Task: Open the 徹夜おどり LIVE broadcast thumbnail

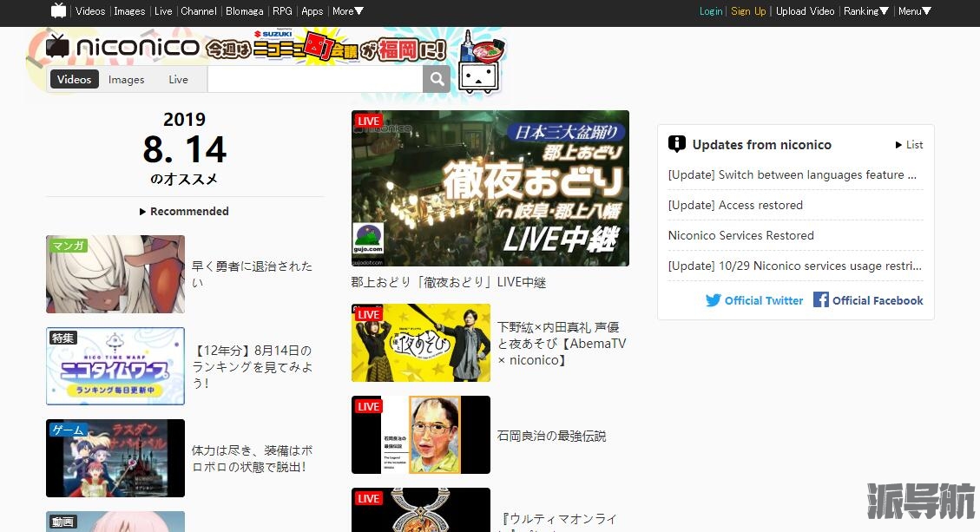Action: pyautogui.click(x=490, y=188)
